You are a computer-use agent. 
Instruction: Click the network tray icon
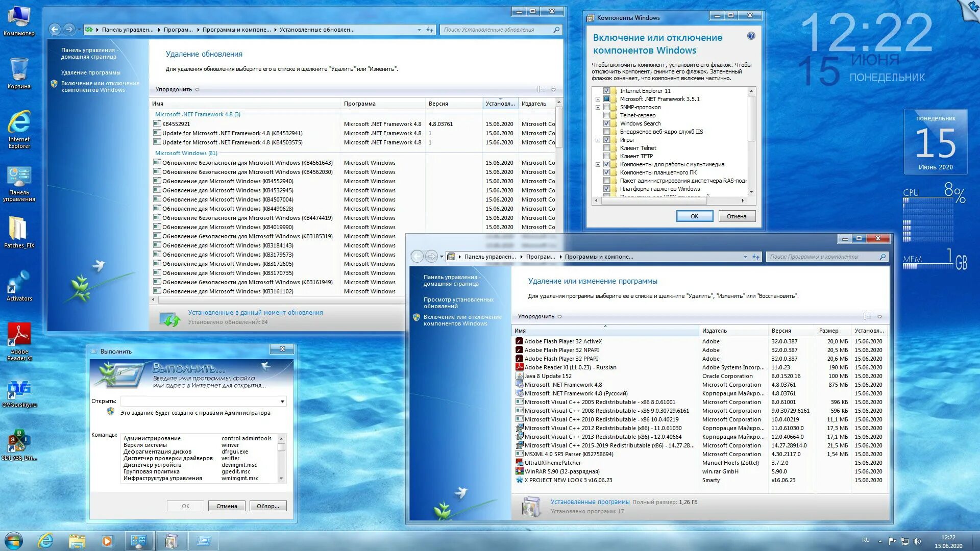[x=905, y=541]
